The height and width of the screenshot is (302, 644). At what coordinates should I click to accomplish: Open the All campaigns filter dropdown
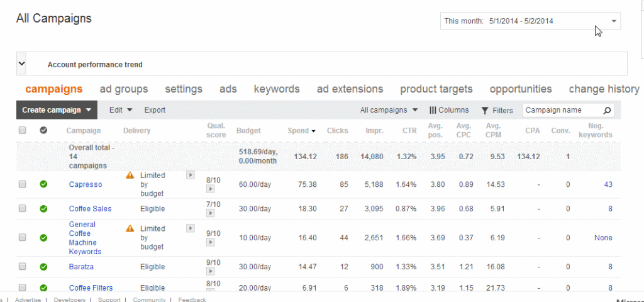[x=389, y=110]
